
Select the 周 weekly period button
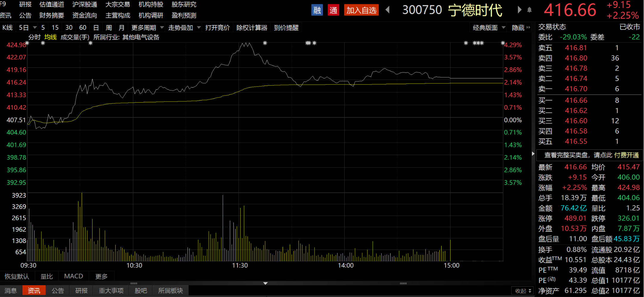(x=109, y=28)
